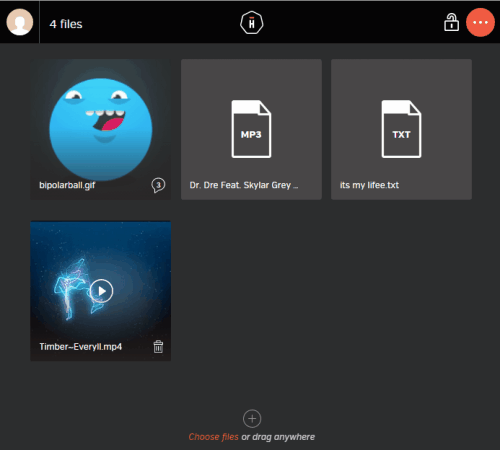500x450 pixels.
Task: Select its my lifee.txt file name
Action: click(x=369, y=185)
